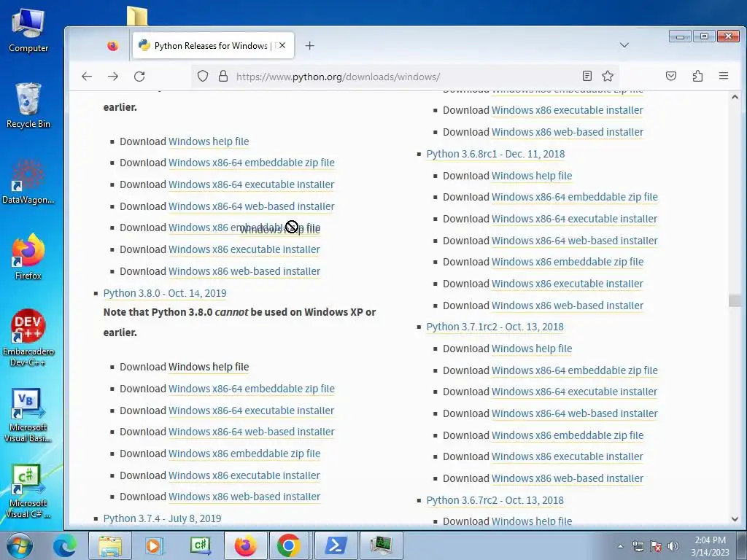The height and width of the screenshot is (560, 747).
Task: Open the Visual C# taskbar icon
Action: (x=200, y=545)
